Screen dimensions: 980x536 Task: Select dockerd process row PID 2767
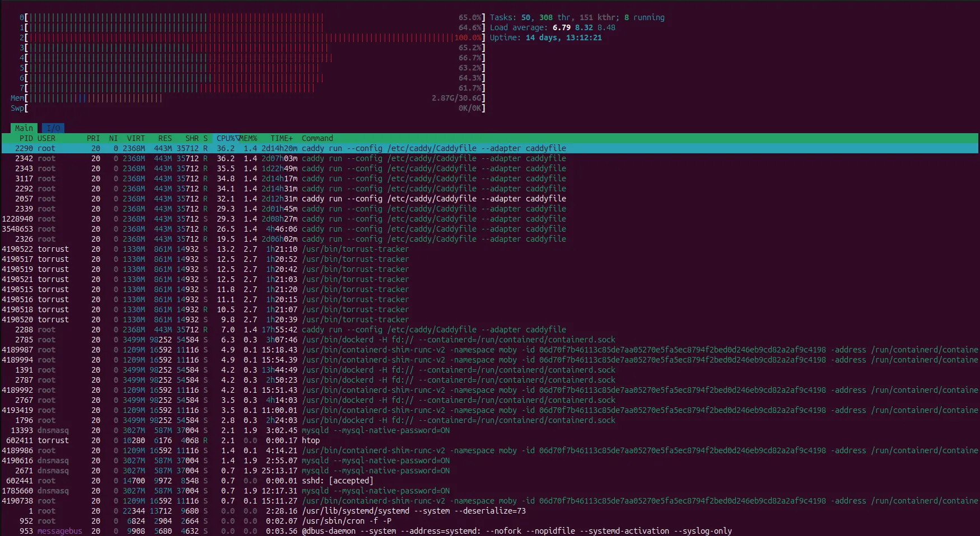pos(490,400)
